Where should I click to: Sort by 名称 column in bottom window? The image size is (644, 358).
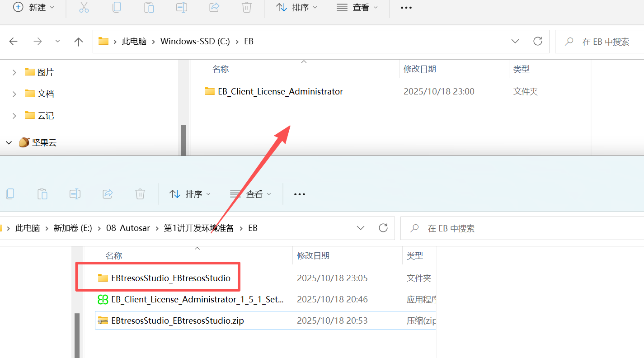coord(114,256)
